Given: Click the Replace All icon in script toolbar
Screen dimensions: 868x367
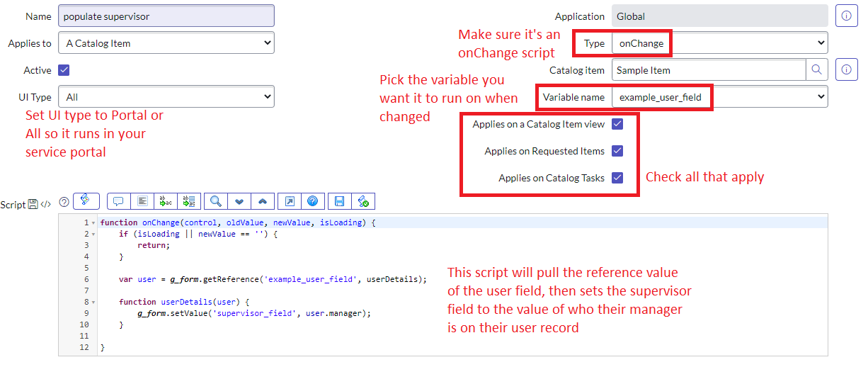Looking at the screenshot, I should point(189,201).
